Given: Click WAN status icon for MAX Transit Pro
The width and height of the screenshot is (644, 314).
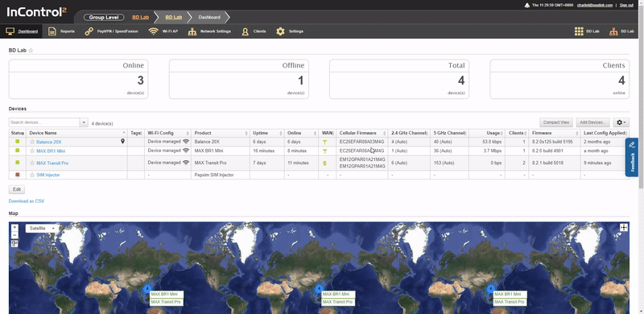Looking at the screenshot, I should pyautogui.click(x=324, y=163).
